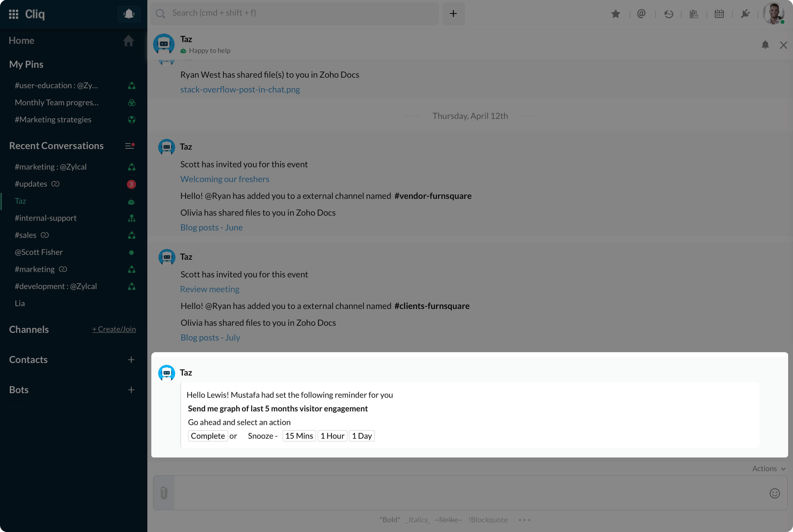Select #internal-support in Recent Conversations
The image size is (793, 532).
point(46,218)
